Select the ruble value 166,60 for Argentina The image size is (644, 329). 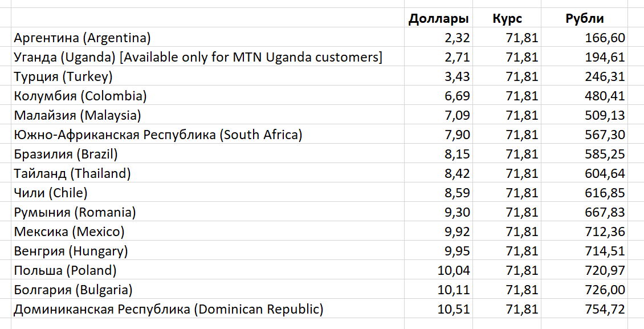point(585,38)
